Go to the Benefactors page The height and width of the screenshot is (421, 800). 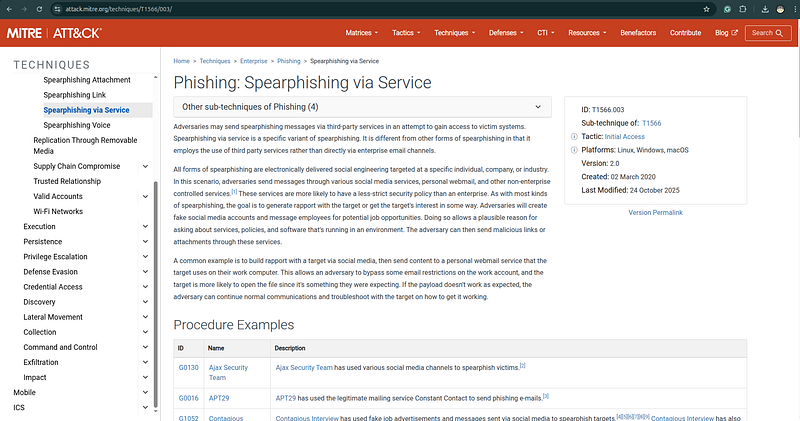tap(638, 33)
